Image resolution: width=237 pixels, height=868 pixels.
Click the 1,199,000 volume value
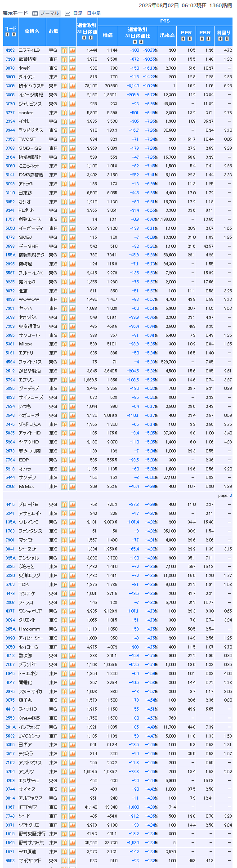(x=167, y=219)
